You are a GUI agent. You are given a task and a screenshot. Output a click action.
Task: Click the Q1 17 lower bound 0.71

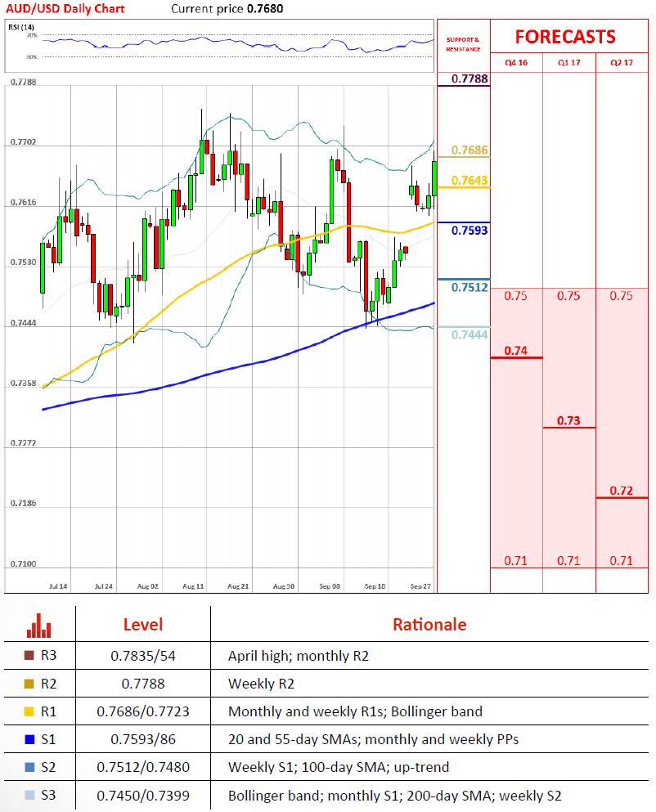tap(569, 560)
